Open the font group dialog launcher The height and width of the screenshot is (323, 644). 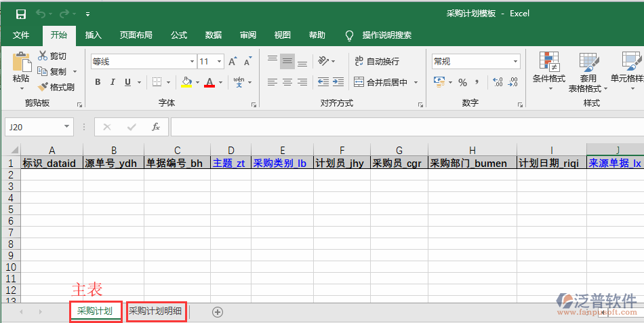pyautogui.click(x=254, y=104)
